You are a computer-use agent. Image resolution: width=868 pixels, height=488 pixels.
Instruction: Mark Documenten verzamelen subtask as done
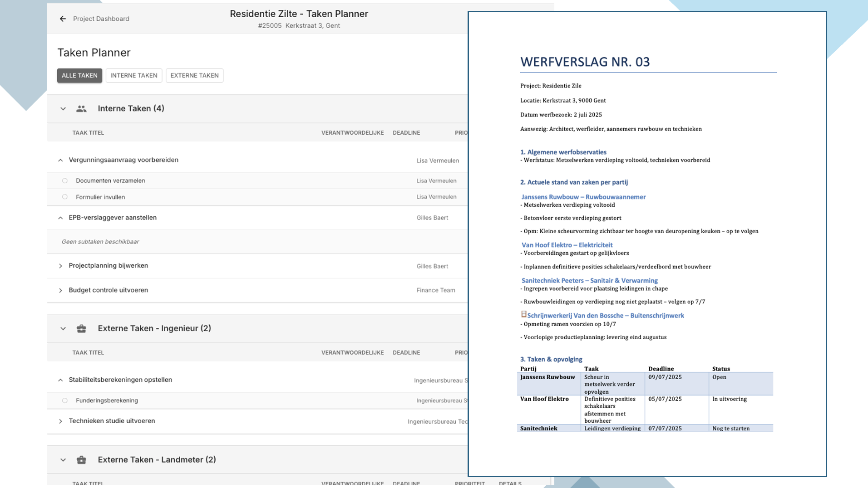click(x=65, y=181)
